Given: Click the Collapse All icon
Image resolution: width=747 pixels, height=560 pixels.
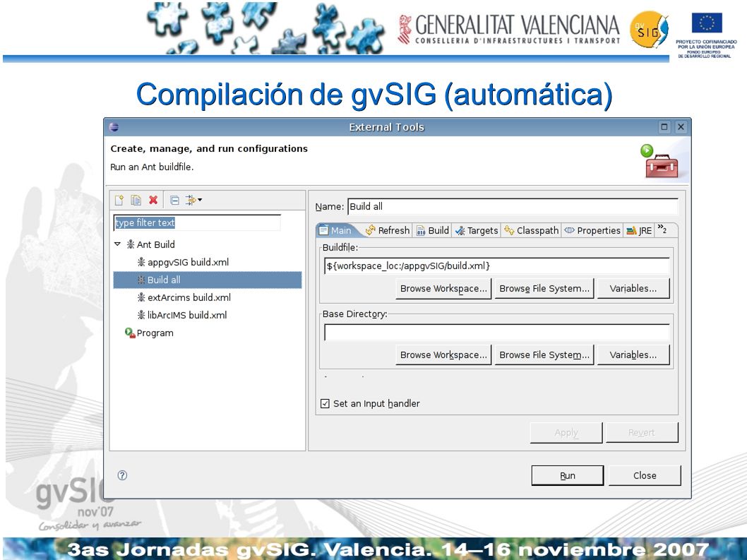Looking at the screenshot, I should 175,200.
